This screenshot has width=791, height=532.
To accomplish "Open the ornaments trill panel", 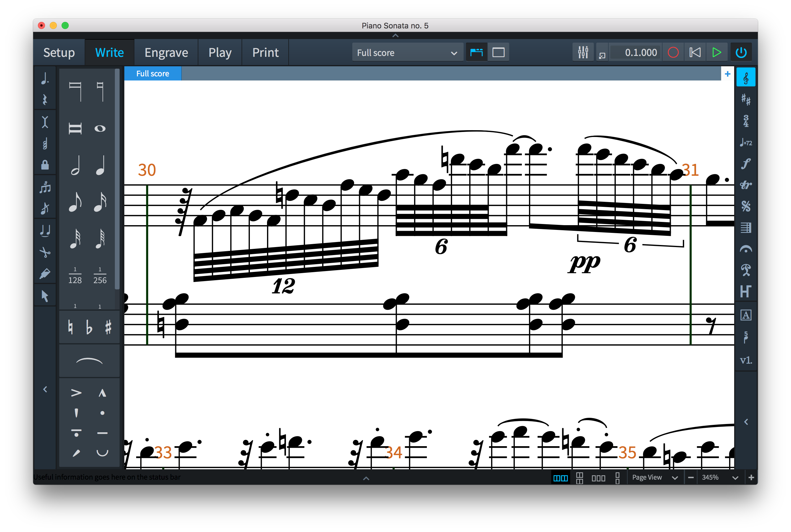I will coord(745,185).
